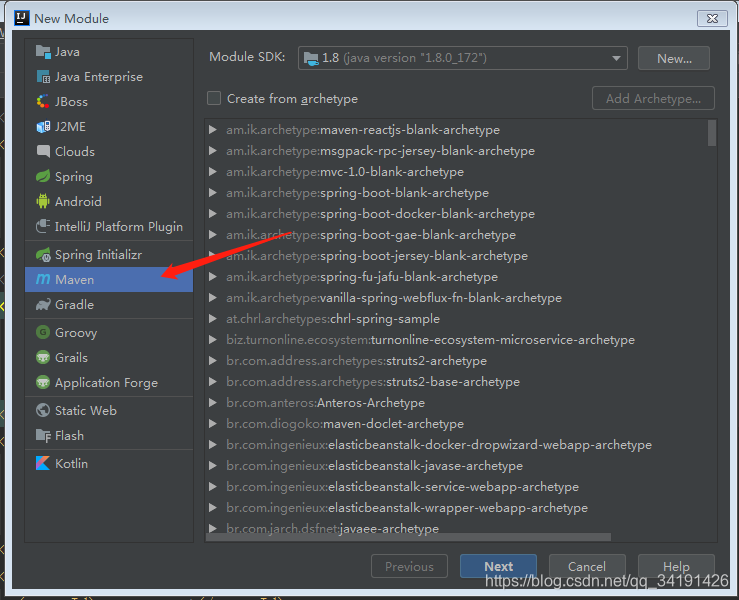Click the SDK folder icon in combo box
739x600 pixels.
coord(311,58)
